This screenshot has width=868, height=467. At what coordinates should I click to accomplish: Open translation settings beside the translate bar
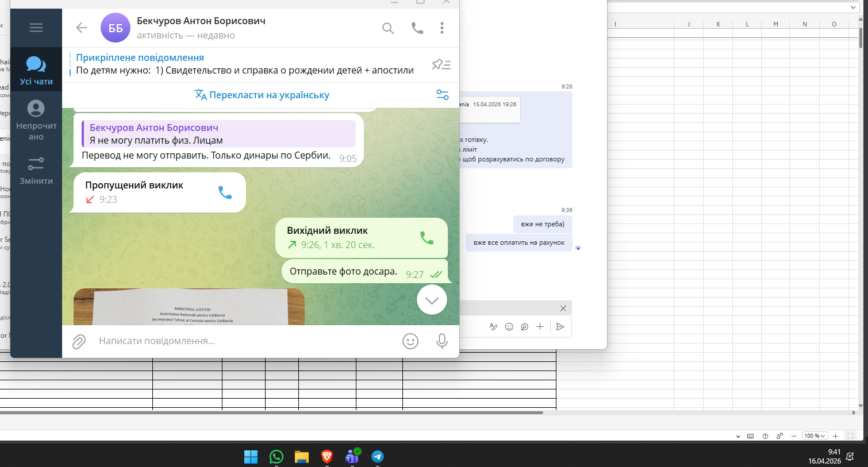pos(443,95)
